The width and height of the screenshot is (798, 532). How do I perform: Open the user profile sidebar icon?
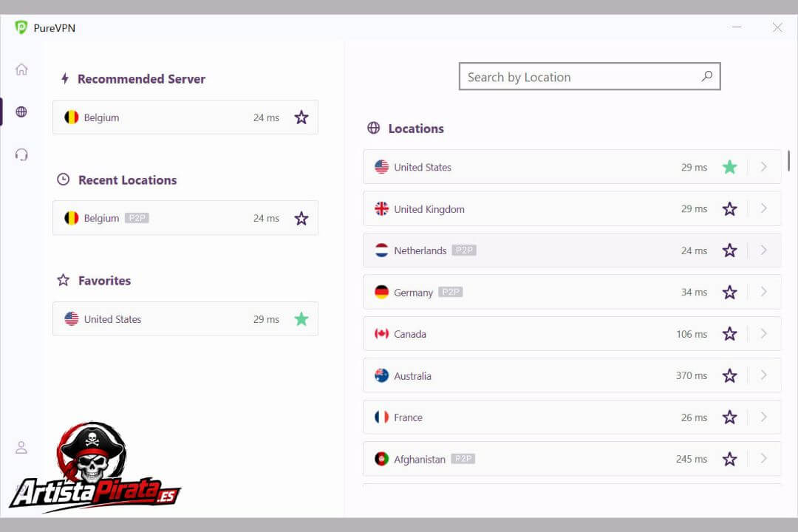tap(21, 448)
